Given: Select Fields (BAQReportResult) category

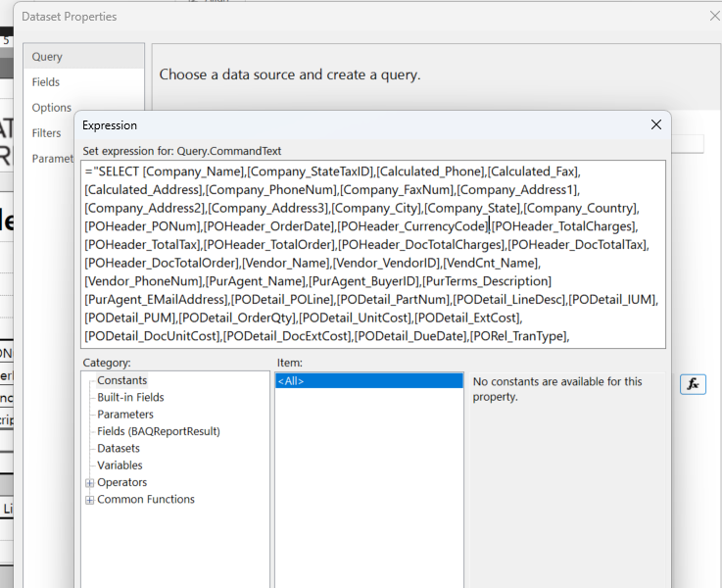Looking at the screenshot, I should (x=158, y=431).
